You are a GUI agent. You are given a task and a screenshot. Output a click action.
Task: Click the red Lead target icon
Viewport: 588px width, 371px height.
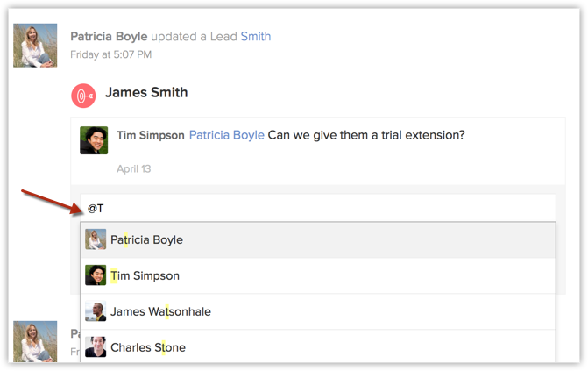(83, 95)
